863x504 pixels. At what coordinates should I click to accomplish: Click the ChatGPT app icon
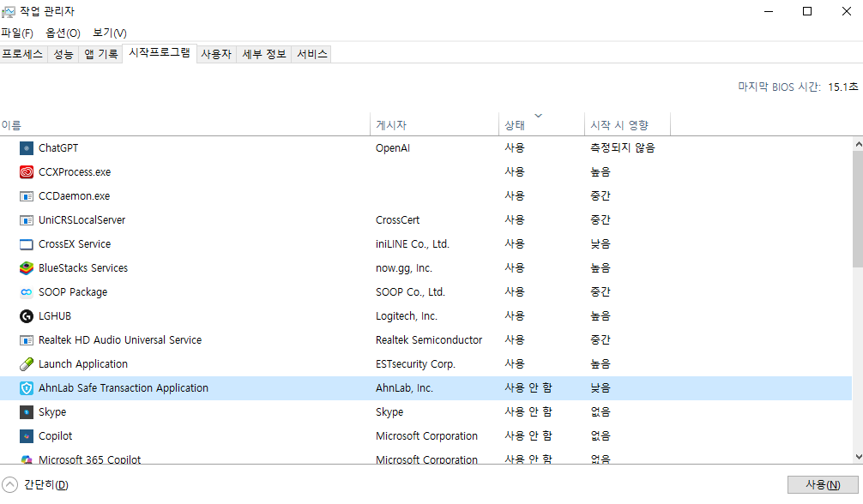[x=27, y=148]
